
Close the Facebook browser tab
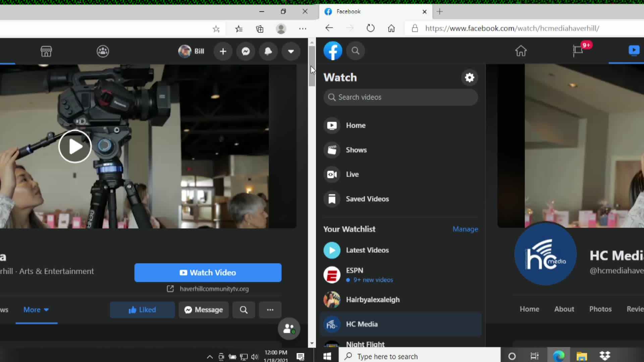pos(425,12)
